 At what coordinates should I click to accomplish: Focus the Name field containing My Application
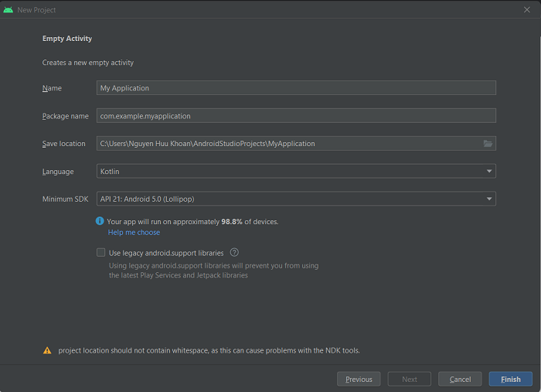click(296, 88)
